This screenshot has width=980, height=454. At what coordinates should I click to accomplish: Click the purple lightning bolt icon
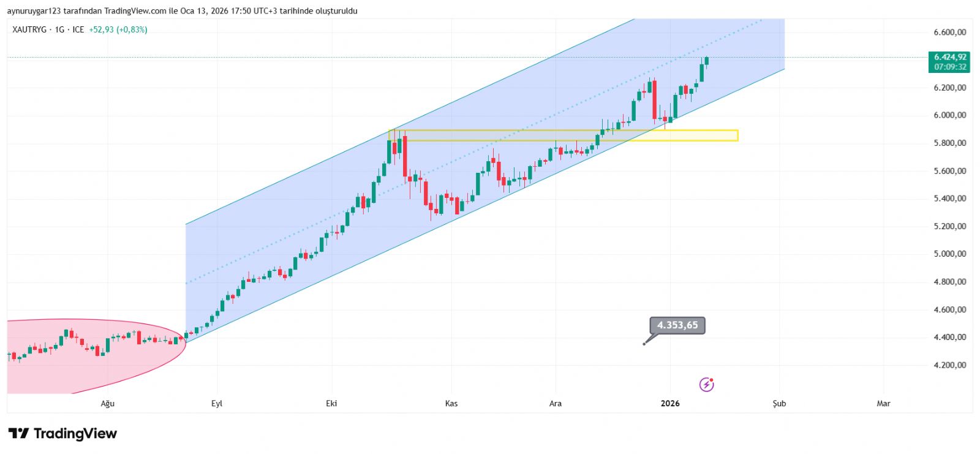(706, 385)
